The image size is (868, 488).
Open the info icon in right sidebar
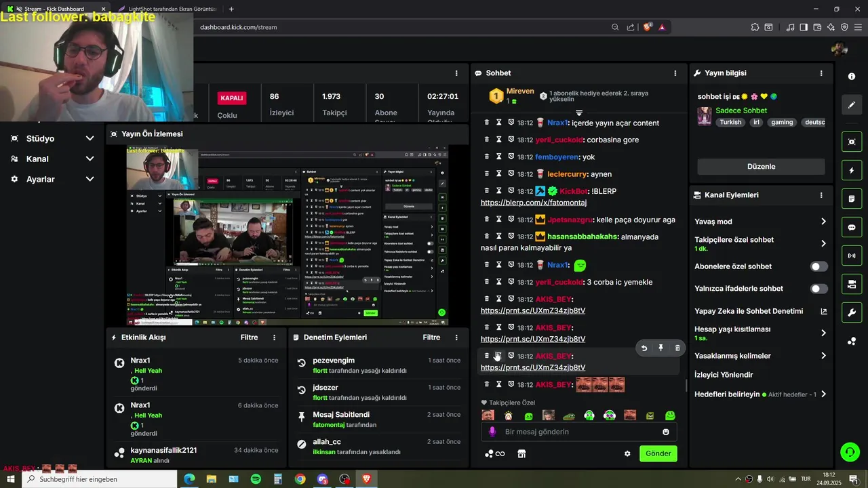click(x=852, y=77)
